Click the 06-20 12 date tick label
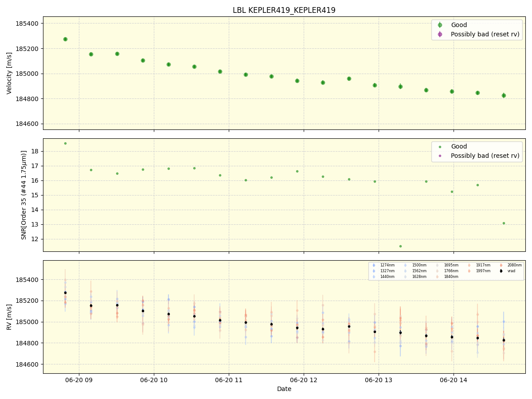The image size is (532, 399). coord(304,380)
